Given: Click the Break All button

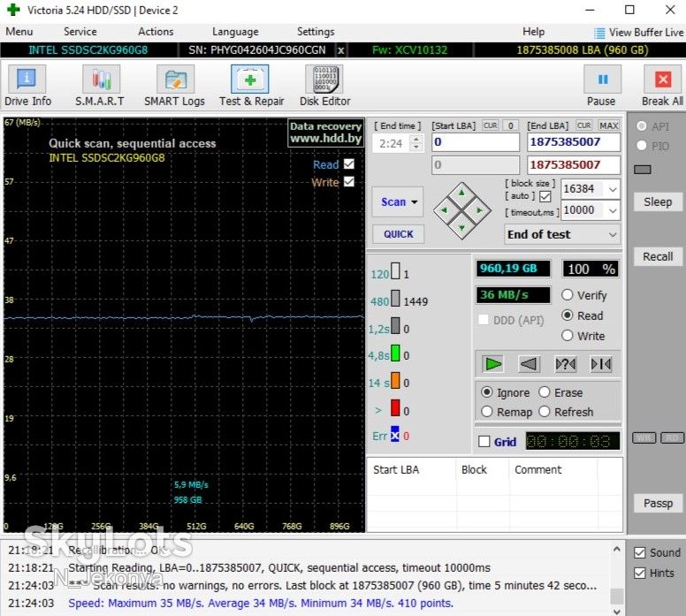Looking at the screenshot, I should pyautogui.click(x=662, y=86).
